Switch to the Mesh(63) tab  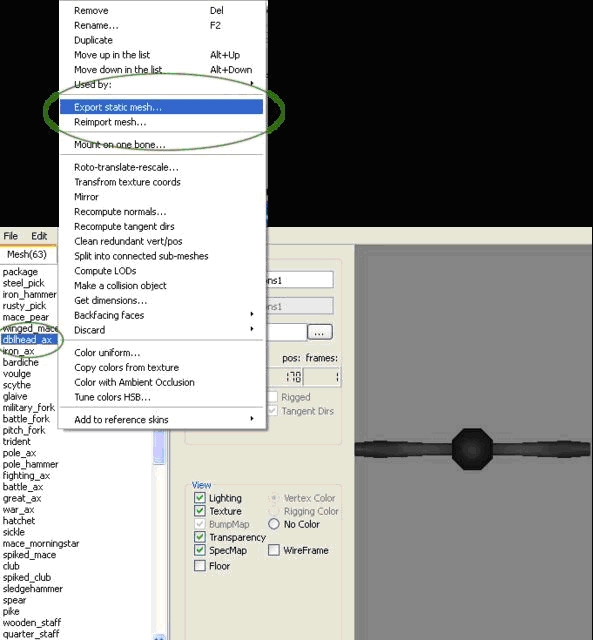(27, 255)
